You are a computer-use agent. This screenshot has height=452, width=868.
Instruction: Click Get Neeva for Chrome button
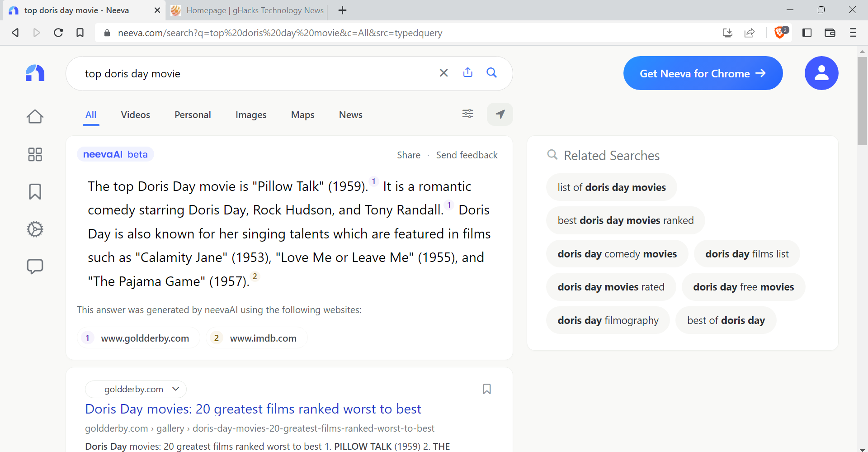703,73
